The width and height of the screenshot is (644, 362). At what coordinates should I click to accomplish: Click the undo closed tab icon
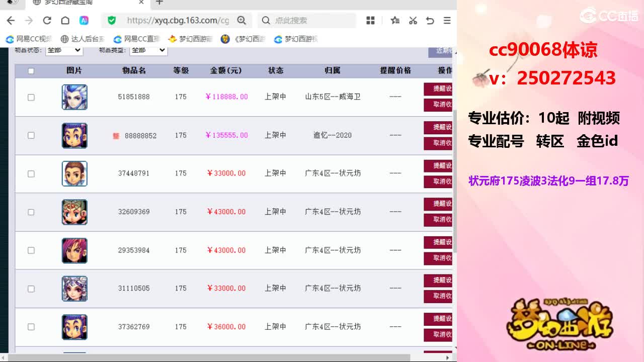(x=430, y=21)
